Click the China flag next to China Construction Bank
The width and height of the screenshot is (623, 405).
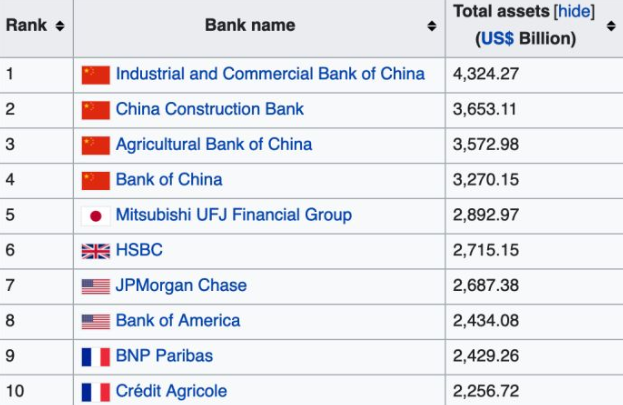95,110
